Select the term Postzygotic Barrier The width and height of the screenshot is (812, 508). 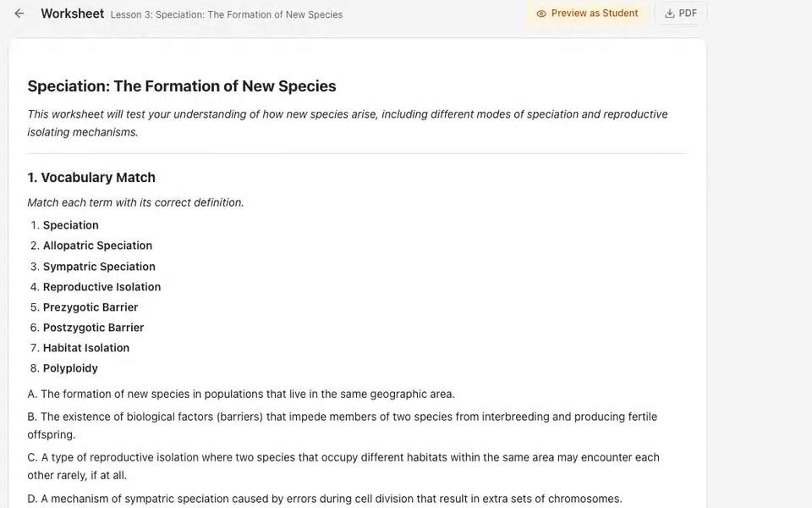pyautogui.click(x=93, y=328)
